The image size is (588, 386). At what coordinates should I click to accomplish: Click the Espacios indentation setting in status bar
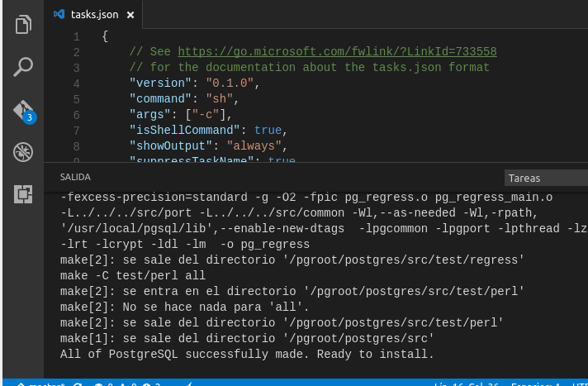pos(535,384)
